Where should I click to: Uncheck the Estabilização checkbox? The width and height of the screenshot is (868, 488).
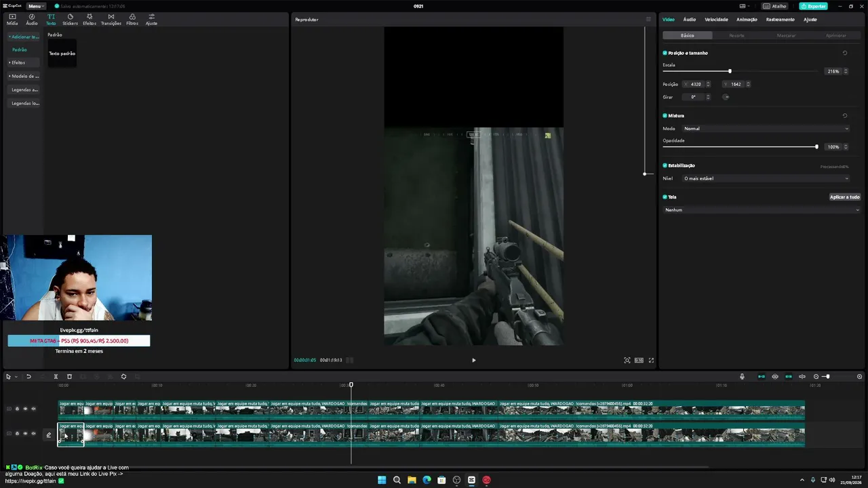pos(665,165)
